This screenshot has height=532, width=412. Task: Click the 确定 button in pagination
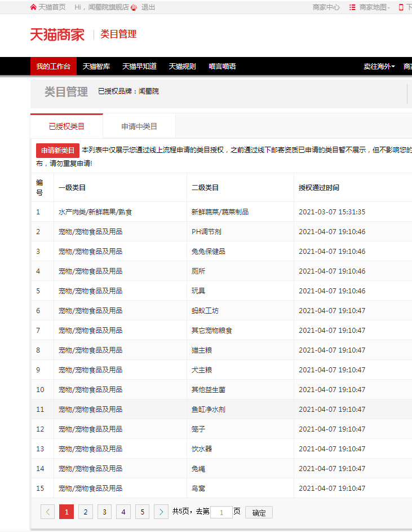pyautogui.click(x=259, y=512)
